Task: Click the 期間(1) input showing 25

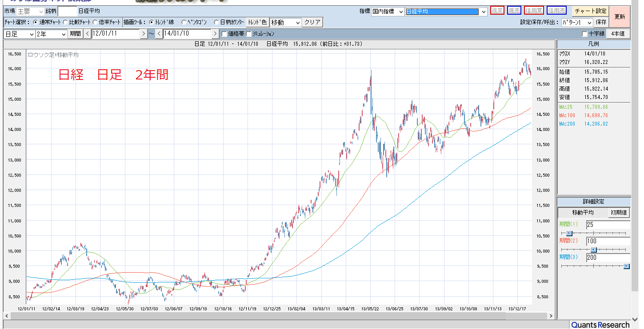Action: 608,225
